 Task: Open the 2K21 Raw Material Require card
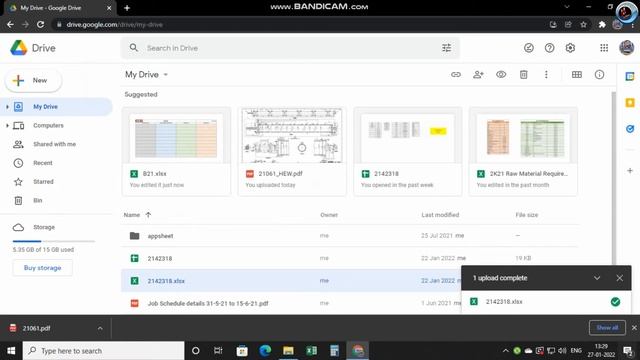(x=523, y=151)
